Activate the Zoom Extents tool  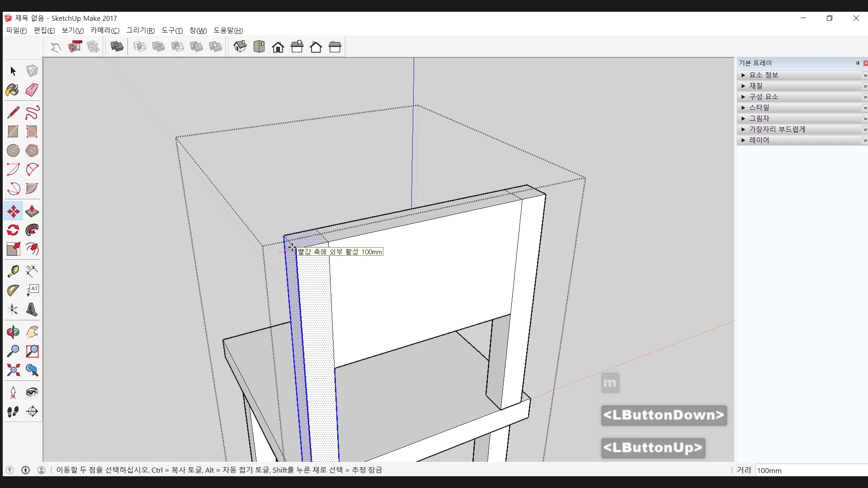click(13, 371)
